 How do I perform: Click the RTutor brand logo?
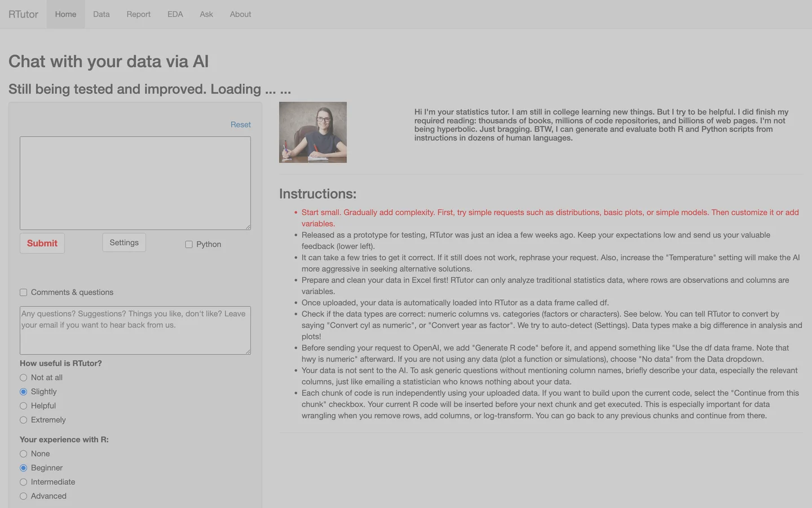(23, 14)
